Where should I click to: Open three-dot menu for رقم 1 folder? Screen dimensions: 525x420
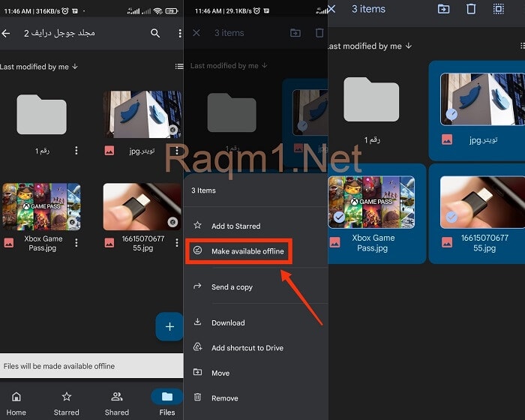pyautogui.click(x=76, y=151)
